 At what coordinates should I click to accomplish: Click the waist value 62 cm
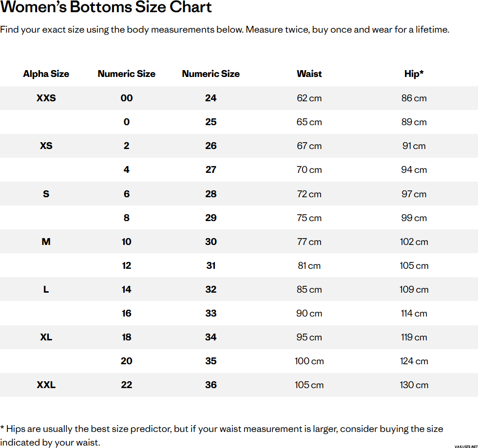coord(309,98)
